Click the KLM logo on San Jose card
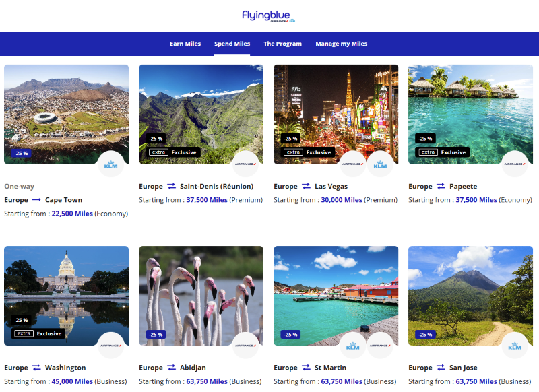 pyautogui.click(x=515, y=345)
